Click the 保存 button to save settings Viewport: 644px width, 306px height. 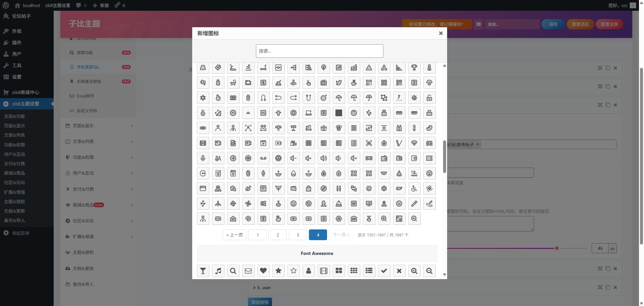click(x=553, y=24)
